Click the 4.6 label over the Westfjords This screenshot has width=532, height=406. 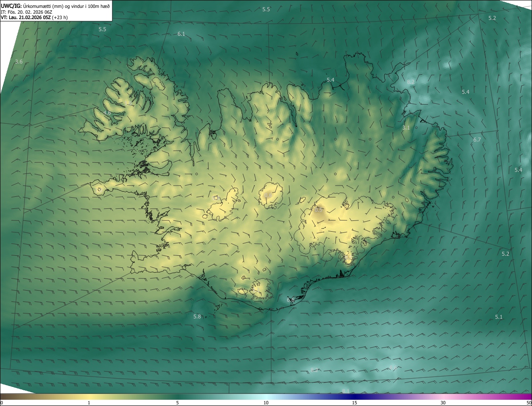pos(107,113)
